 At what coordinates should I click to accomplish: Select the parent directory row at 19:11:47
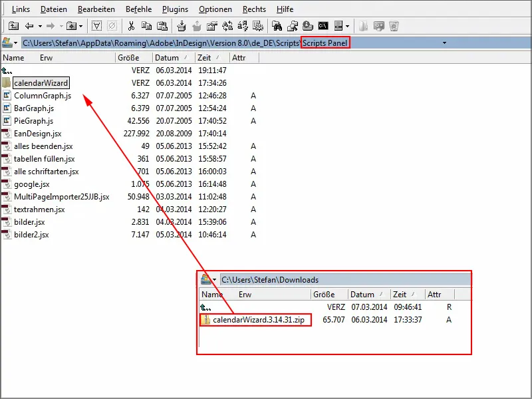point(129,70)
